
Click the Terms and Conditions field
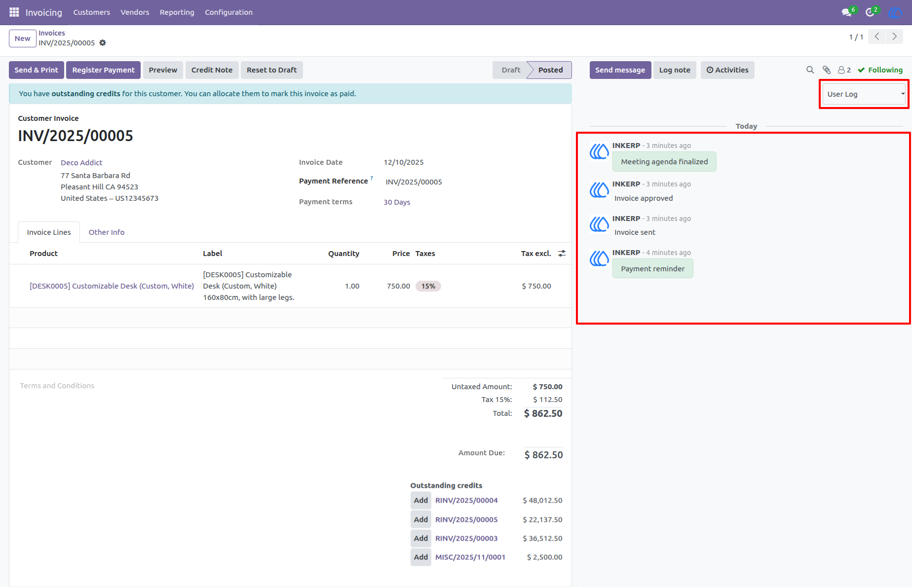point(57,386)
